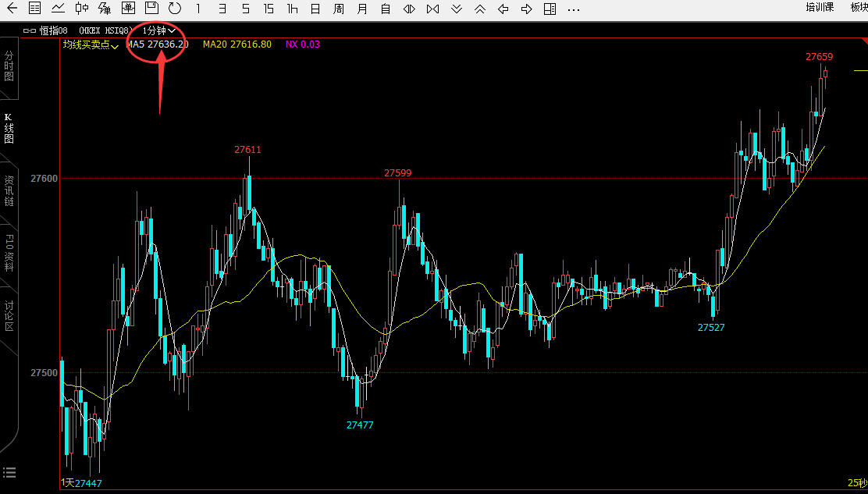Switch to the 5-minute period
868x494 pixels.
click(246, 9)
